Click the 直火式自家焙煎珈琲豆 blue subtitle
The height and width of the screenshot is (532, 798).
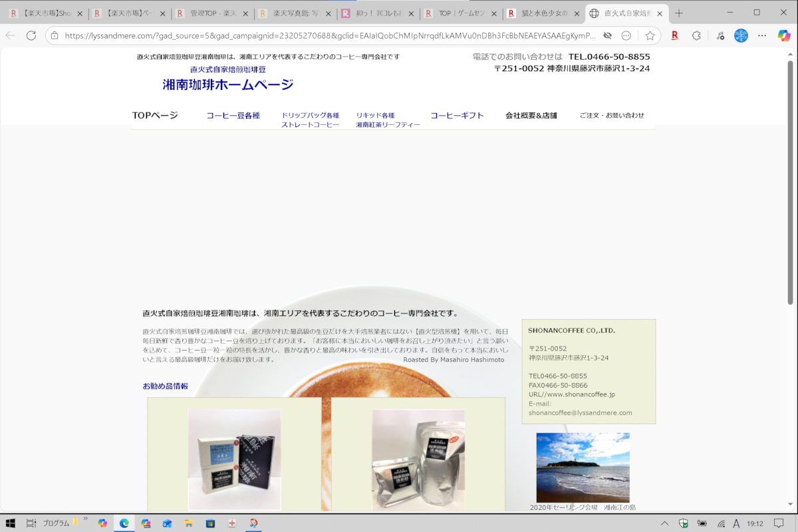(x=227, y=69)
